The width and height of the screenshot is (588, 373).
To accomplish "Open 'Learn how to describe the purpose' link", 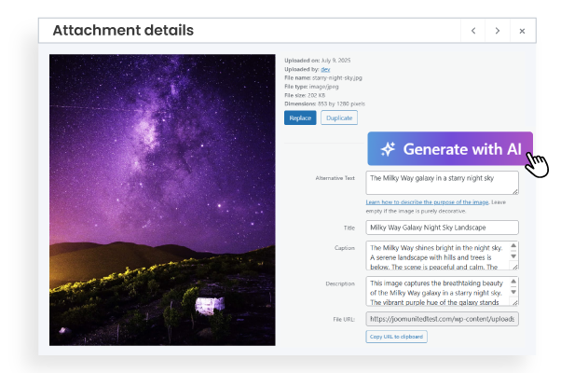I will pyautogui.click(x=424, y=201).
